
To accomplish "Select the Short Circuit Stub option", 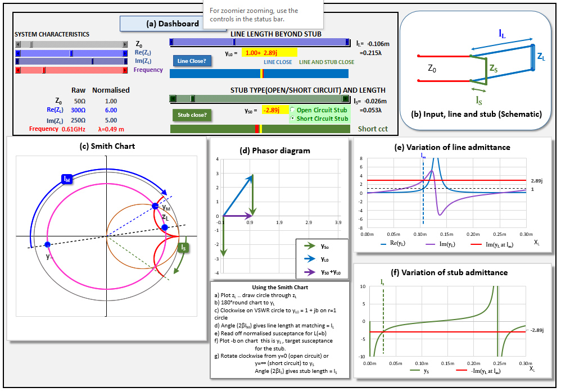I will [292, 119].
